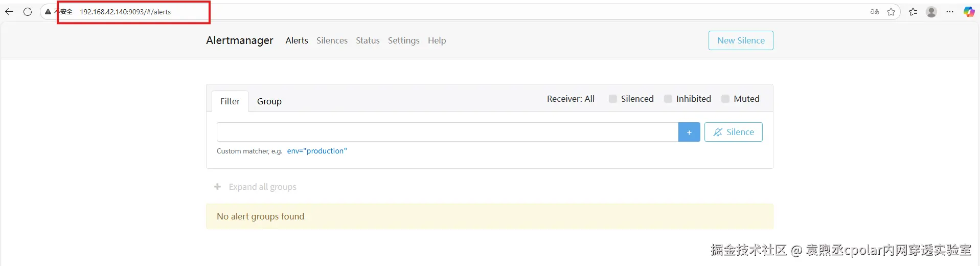
Task: Go back using browser back arrow
Action: (x=9, y=12)
